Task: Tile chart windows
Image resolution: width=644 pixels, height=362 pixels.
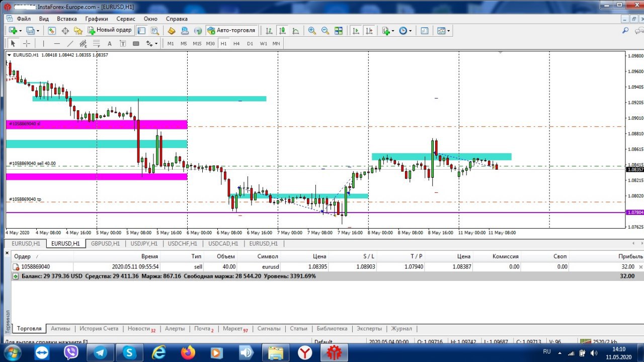Action: 339,30
